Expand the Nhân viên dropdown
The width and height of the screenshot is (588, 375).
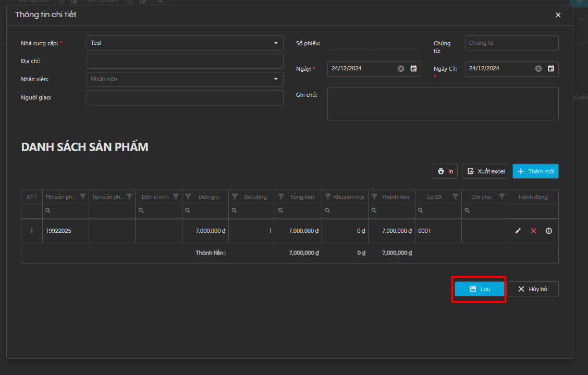(276, 79)
